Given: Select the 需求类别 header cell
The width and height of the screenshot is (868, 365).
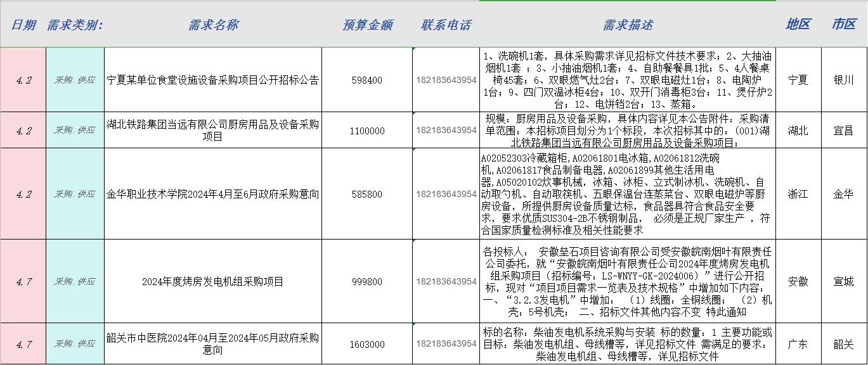Looking at the screenshot, I should coord(75,25).
